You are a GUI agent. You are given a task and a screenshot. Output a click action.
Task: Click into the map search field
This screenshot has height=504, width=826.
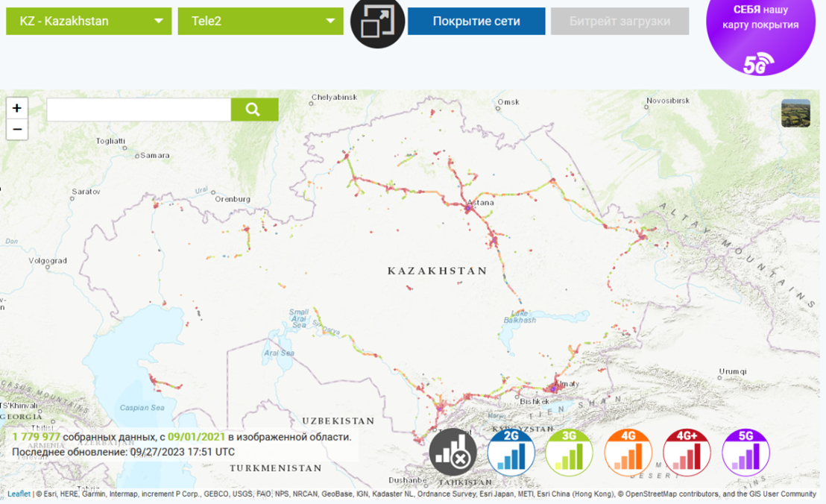coord(139,110)
